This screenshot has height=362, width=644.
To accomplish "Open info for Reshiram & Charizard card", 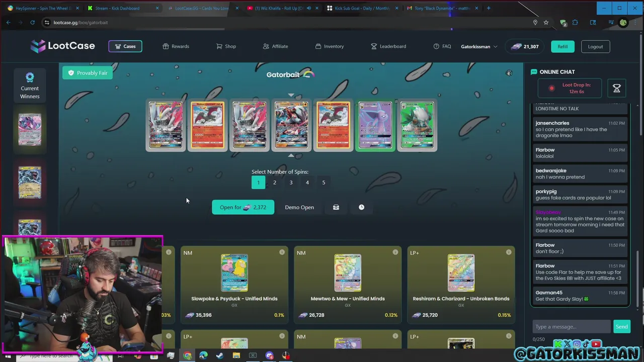I will (x=509, y=252).
